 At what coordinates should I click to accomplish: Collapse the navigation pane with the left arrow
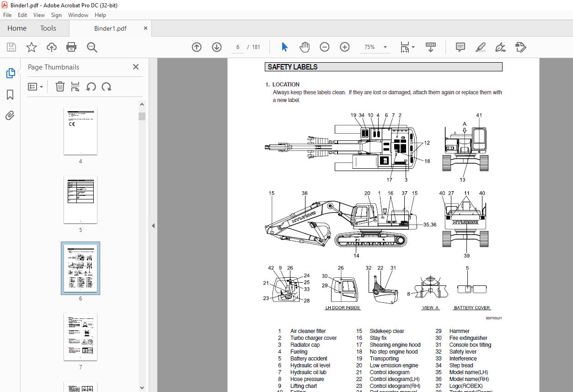[x=153, y=226]
